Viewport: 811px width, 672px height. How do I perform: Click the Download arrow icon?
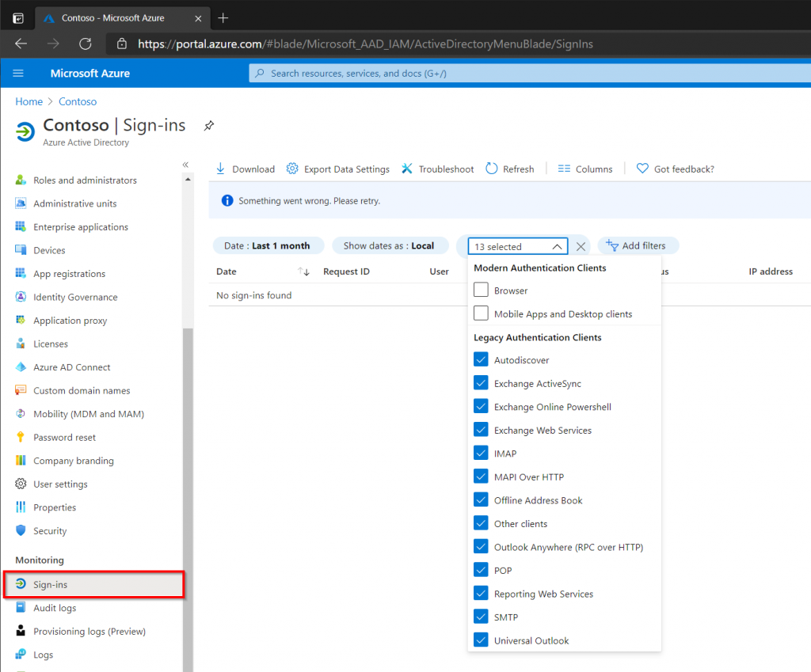click(x=220, y=169)
